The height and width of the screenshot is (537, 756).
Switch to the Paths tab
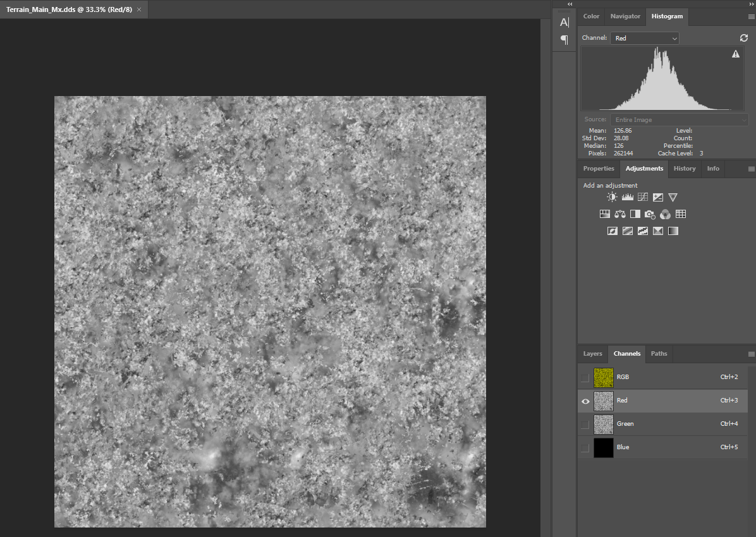pyautogui.click(x=659, y=353)
